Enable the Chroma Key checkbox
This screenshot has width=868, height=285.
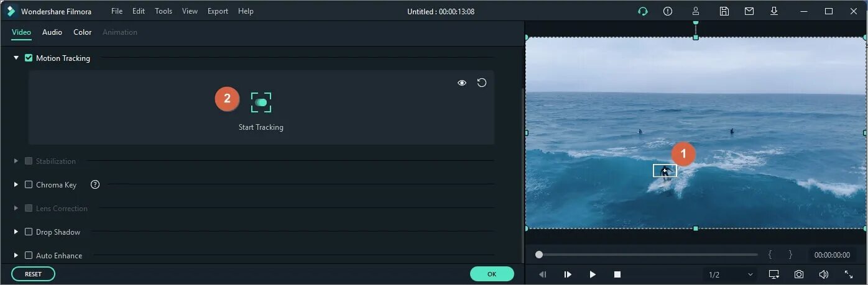click(29, 184)
